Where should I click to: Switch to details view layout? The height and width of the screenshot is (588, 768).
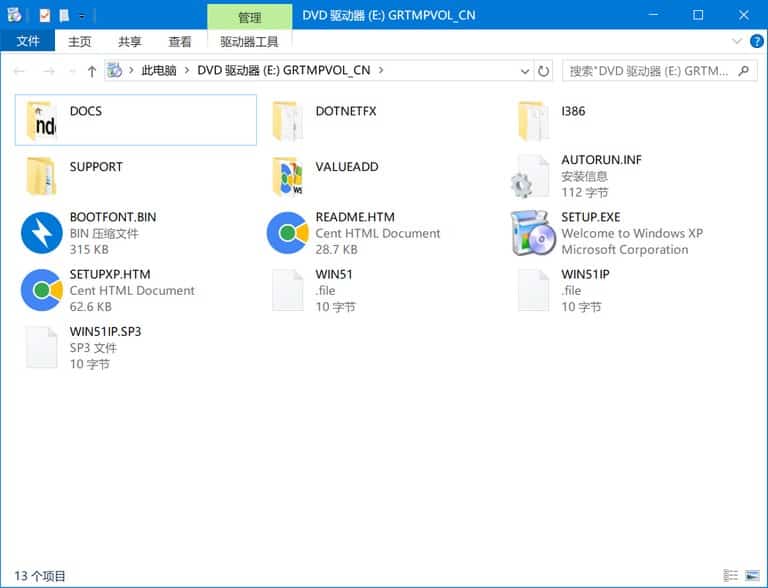point(730,575)
